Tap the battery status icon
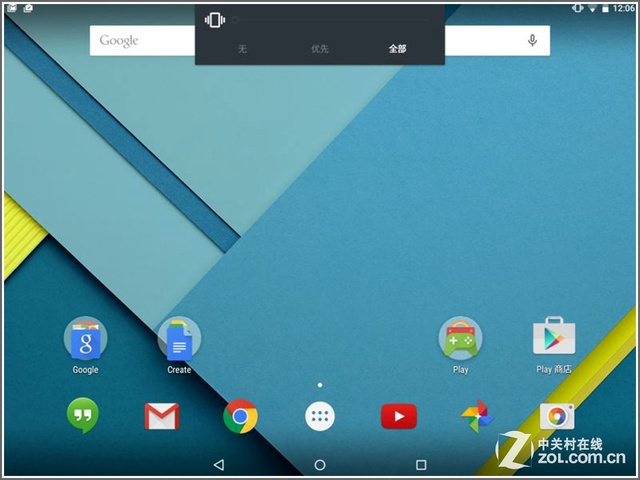Screen dimensions: 640x480 click(605, 8)
